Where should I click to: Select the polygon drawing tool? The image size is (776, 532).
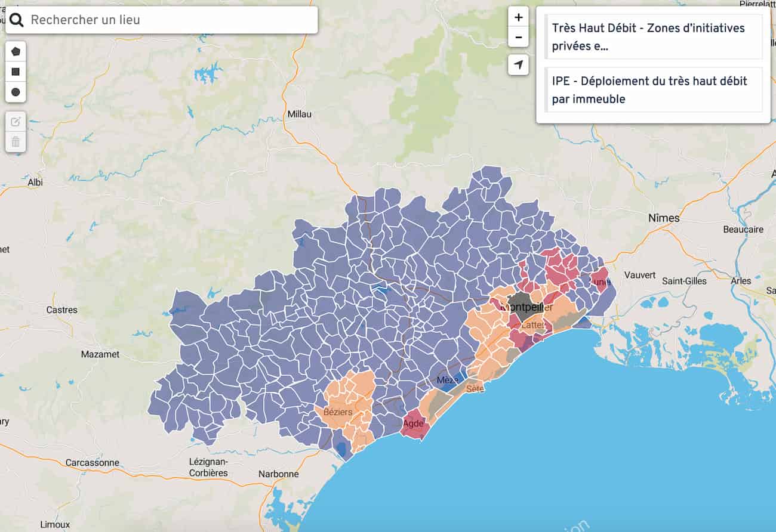tap(16, 51)
